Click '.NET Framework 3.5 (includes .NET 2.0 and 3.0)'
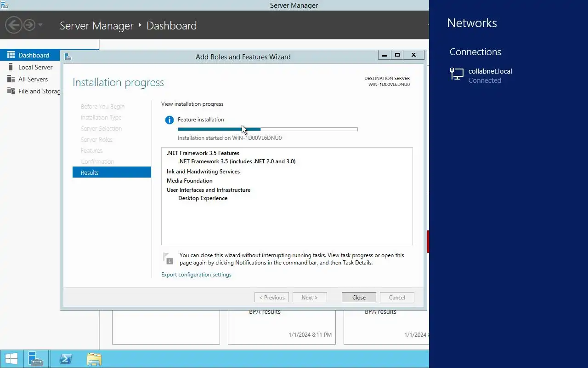 [x=237, y=161]
